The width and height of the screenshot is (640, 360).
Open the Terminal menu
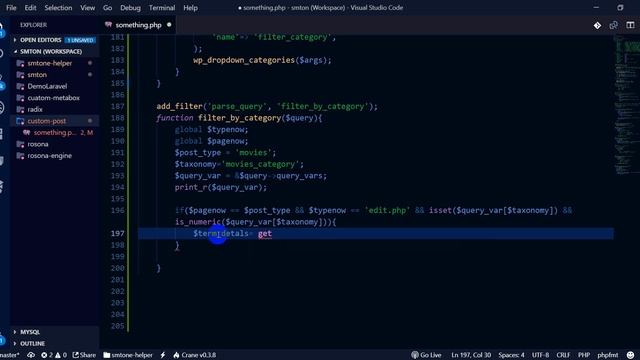click(162, 8)
